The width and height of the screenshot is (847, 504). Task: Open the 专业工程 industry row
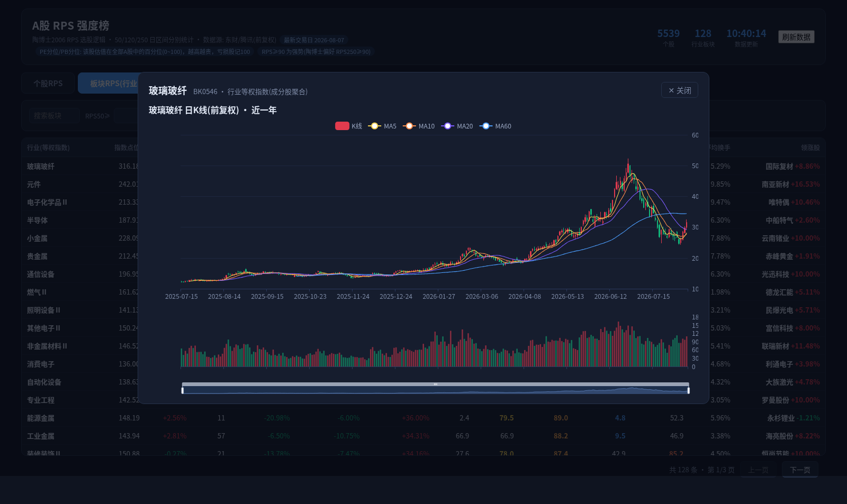click(x=424, y=400)
